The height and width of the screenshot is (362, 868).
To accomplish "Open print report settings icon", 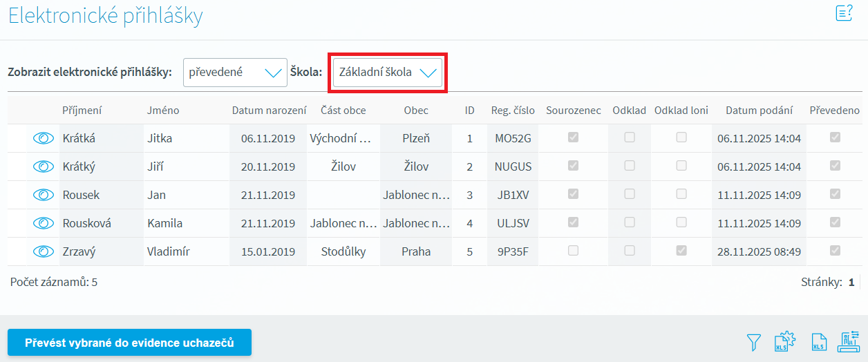I will tap(849, 342).
